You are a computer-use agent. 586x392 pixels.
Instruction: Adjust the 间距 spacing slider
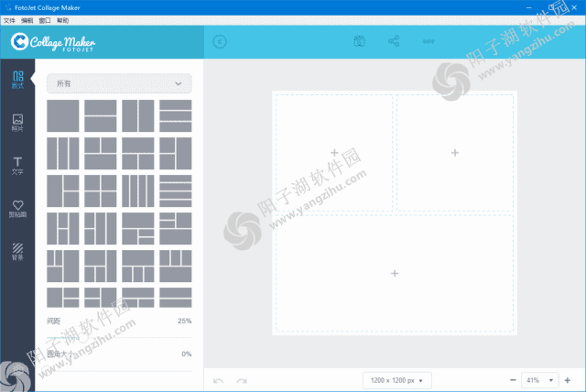coord(119,337)
